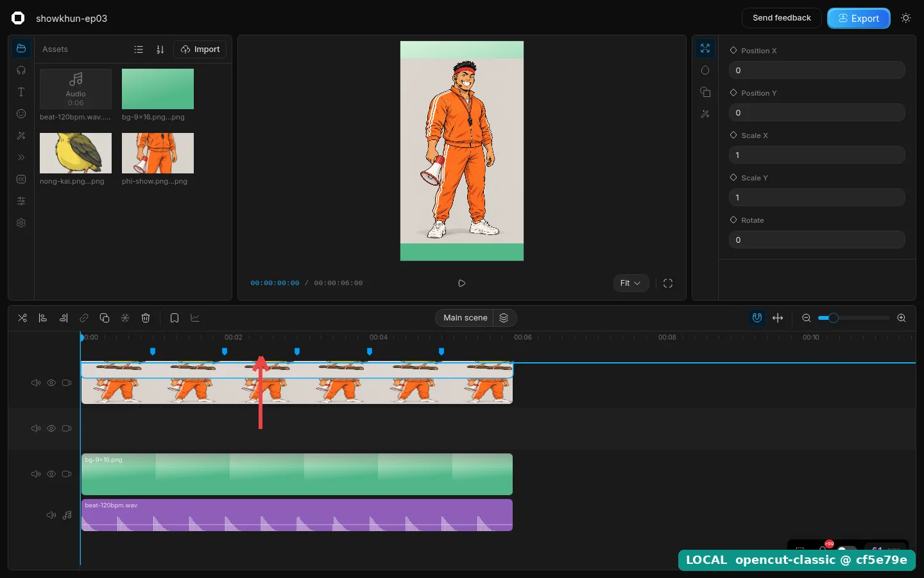Image resolution: width=924 pixels, height=578 pixels.
Task: Click the freeze frame snowflake icon
Action: click(x=125, y=318)
